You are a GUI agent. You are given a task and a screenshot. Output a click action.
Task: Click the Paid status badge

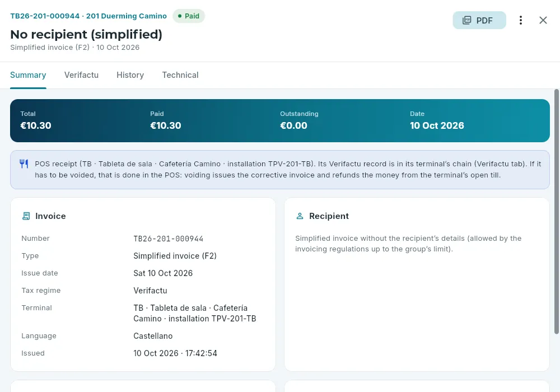[x=189, y=16]
